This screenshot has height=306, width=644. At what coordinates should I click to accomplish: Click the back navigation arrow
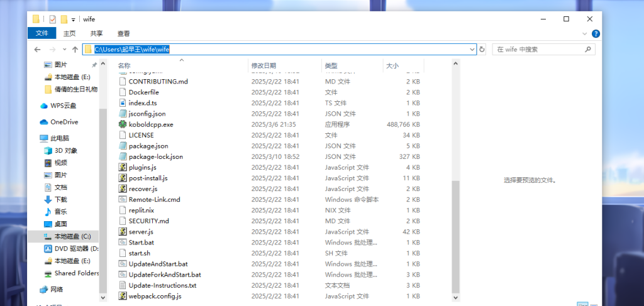[38, 49]
